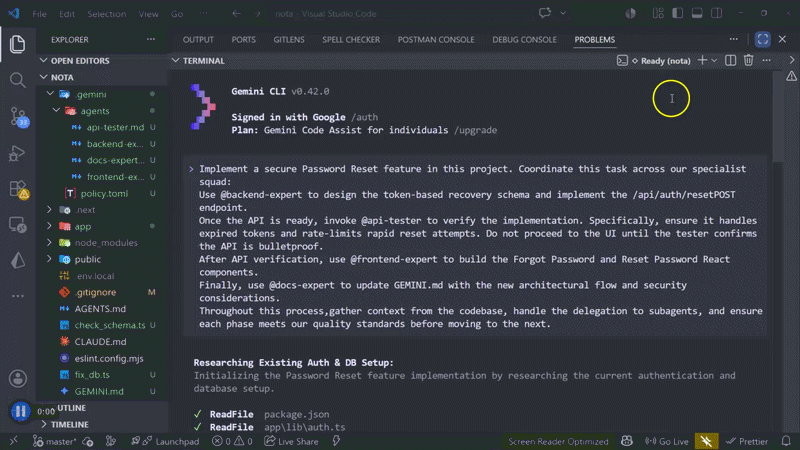800x450 pixels.
Task: Toggle maximized panel size button
Action: click(x=763, y=39)
